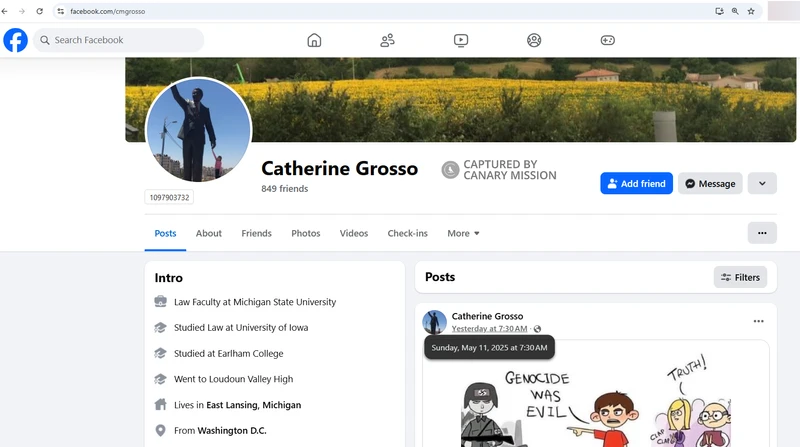This screenshot has width=800, height=447.
Task: Open the Video watch icon
Action: pos(461,40)
